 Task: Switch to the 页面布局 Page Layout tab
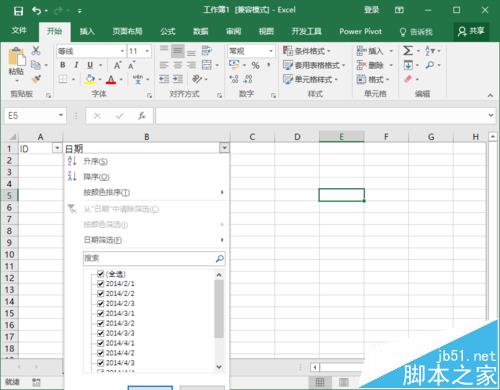coord(127,31)
